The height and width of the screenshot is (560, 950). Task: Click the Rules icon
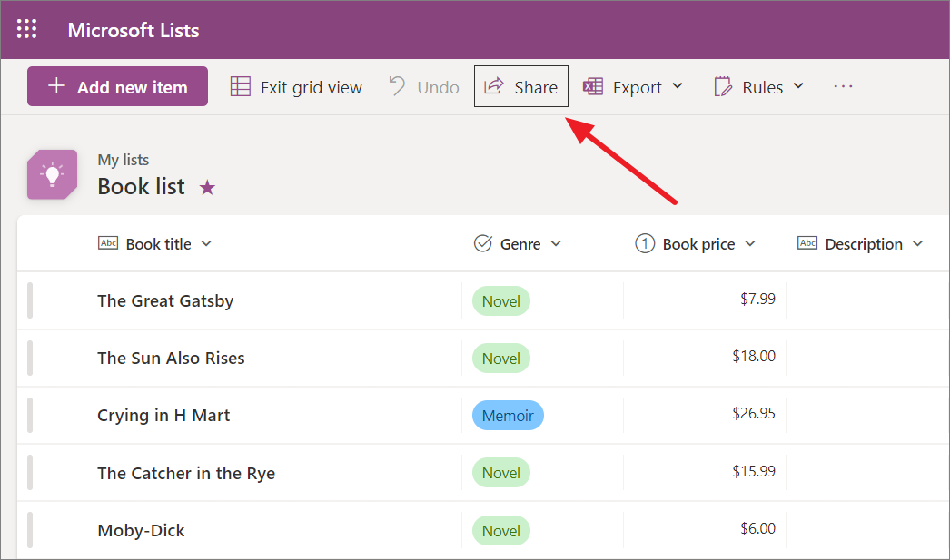[722, 86]
